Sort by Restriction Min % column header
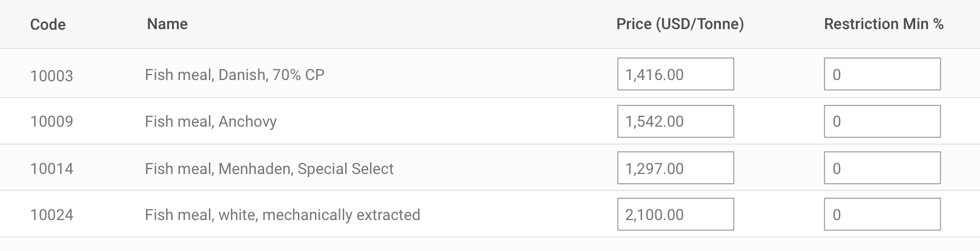The width and height of the screenshot is (980, 251). click(x=884, y=24)
